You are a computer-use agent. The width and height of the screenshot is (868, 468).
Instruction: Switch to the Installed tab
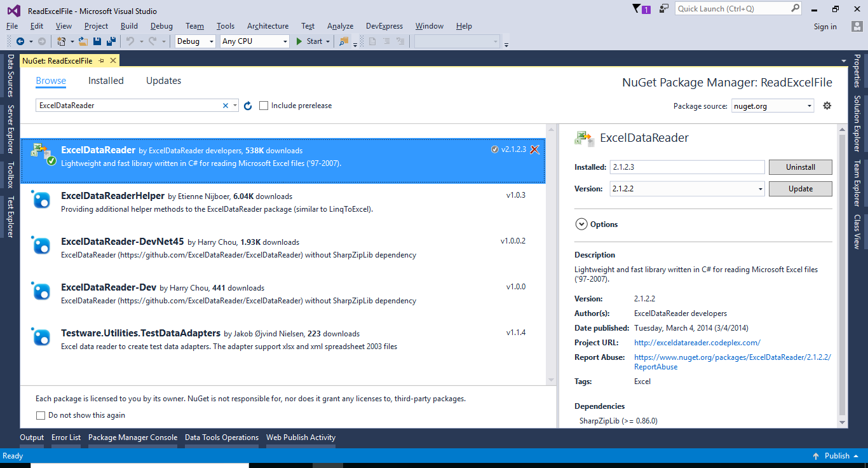(x=106, y=81)
